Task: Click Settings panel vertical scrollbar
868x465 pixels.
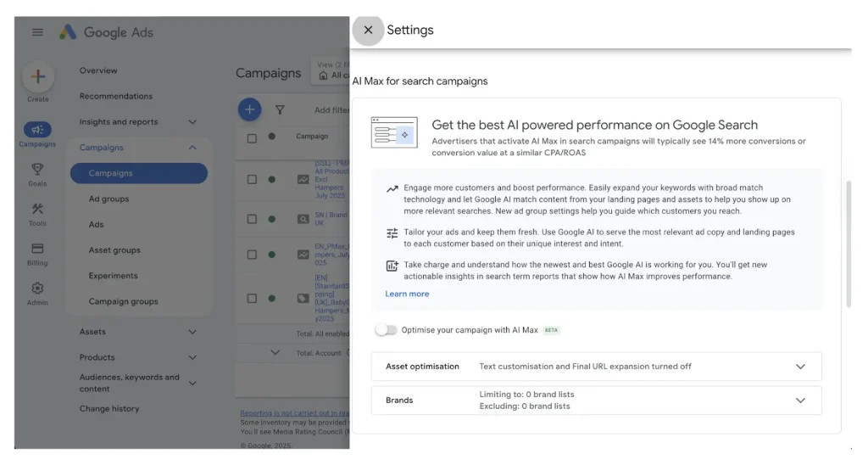Action: (x=848, y=244)
